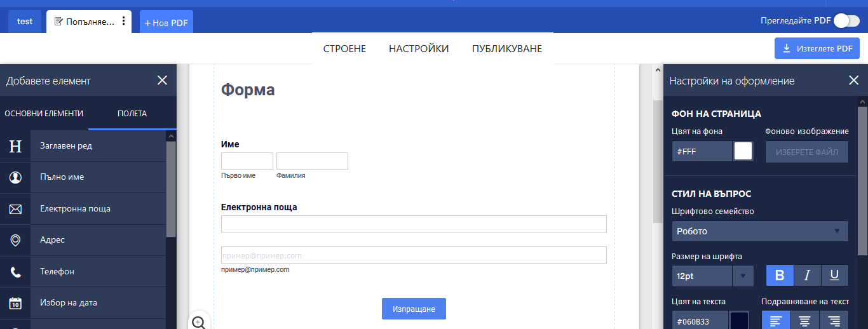Click the пример@пример.com email input
This screenshot has height=329, width=868.
(x=414, y=255)
